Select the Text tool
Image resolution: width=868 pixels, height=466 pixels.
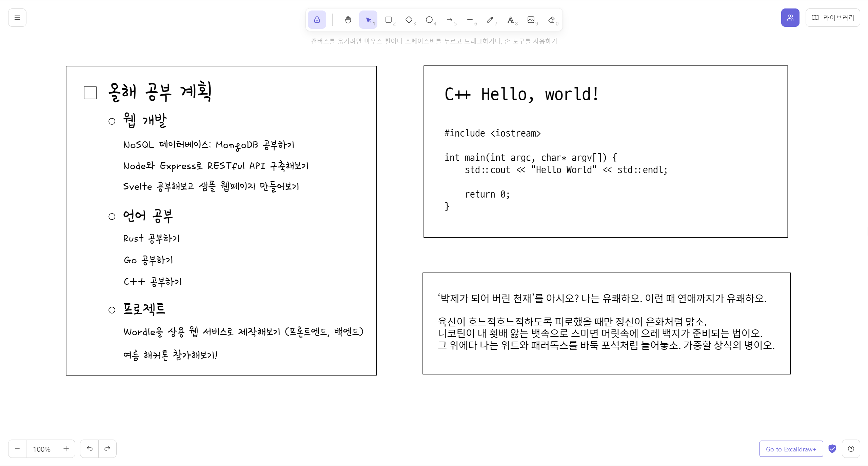[x=511, y=20]
